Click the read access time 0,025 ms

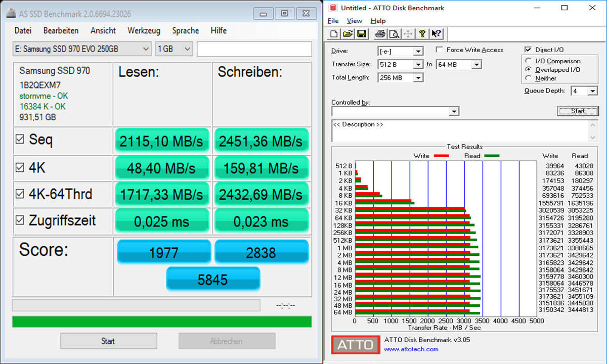(x=162, y=221)
